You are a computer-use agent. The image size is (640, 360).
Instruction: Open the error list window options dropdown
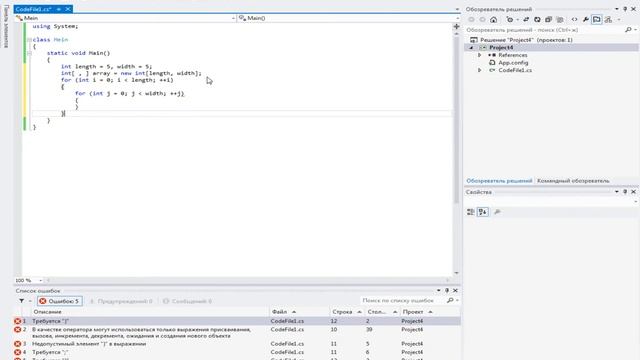tap(439, 291)
